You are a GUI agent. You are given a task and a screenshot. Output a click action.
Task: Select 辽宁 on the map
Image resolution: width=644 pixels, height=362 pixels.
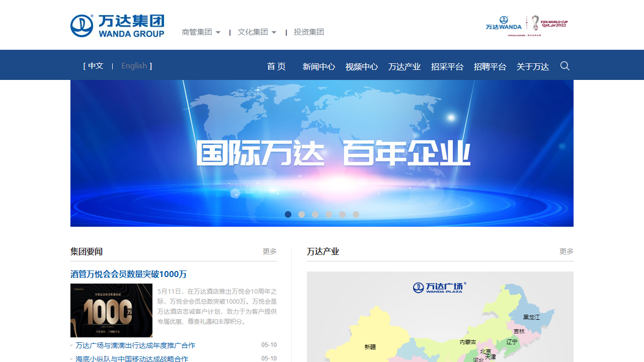pyautogui.click(x=512, y=342)
